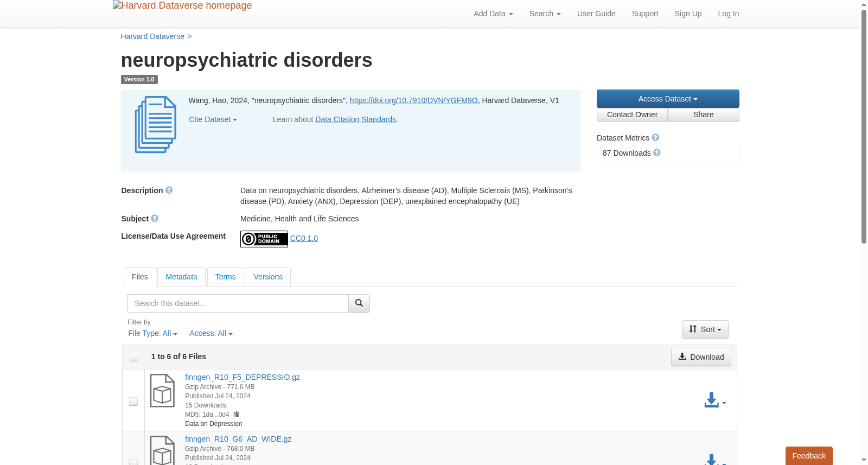
Task: Check the finngen_R10_F5_DEPRESSIO.gz checkbox
Action: pyautogui.click(x=133, y=402)
